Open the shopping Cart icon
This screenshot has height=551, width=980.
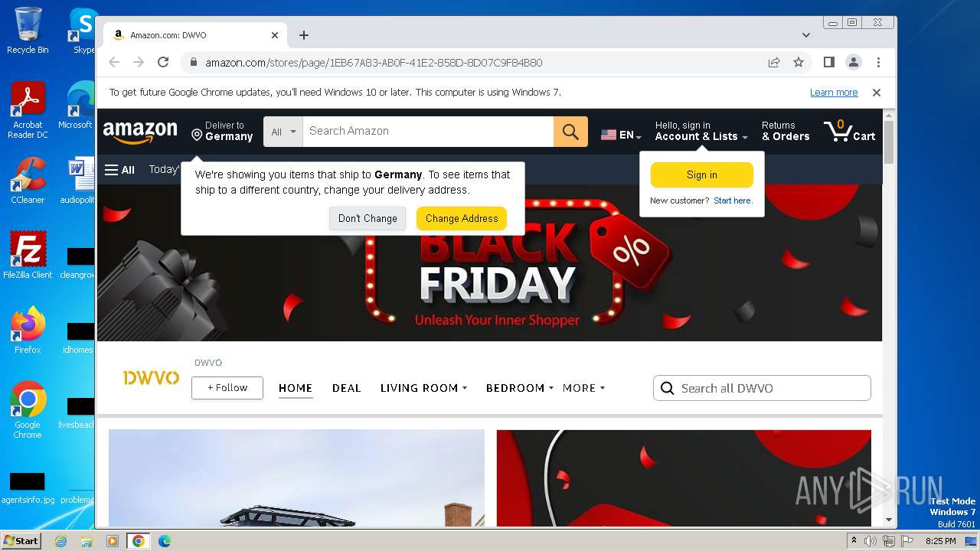pos(849,132)
